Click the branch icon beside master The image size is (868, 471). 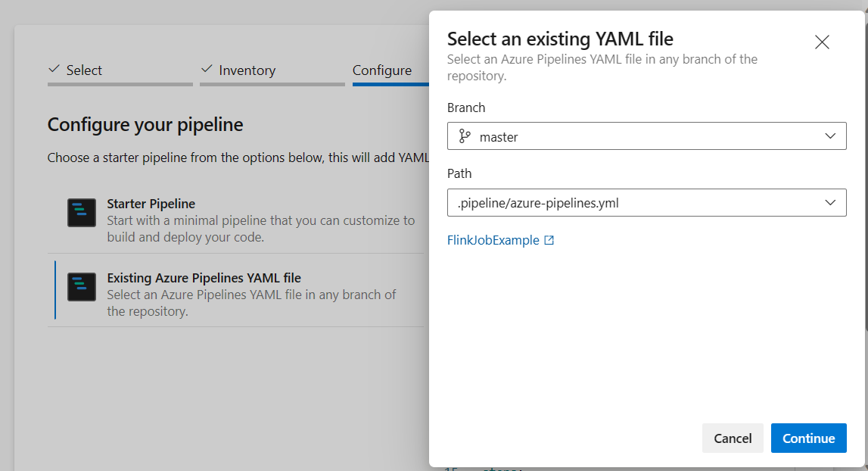[465, 136]
